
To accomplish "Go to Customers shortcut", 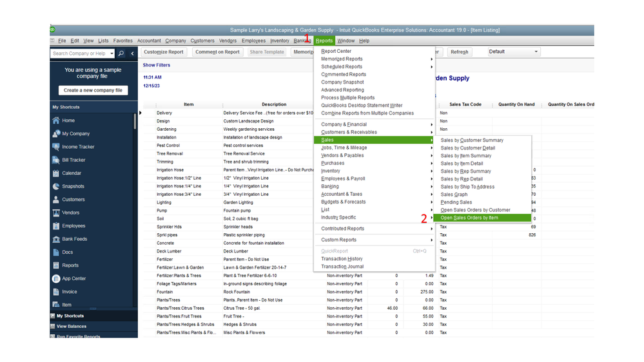I will (x=73, y=199).
